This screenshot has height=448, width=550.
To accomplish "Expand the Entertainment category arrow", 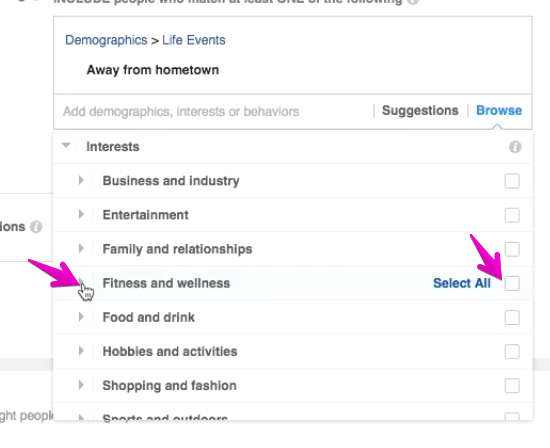I will pos(81,214).
